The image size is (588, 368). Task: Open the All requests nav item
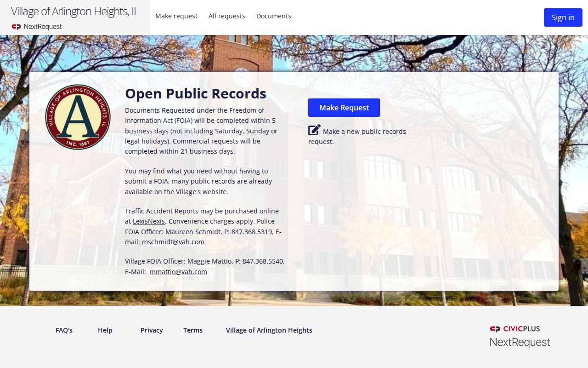(227, 16)
